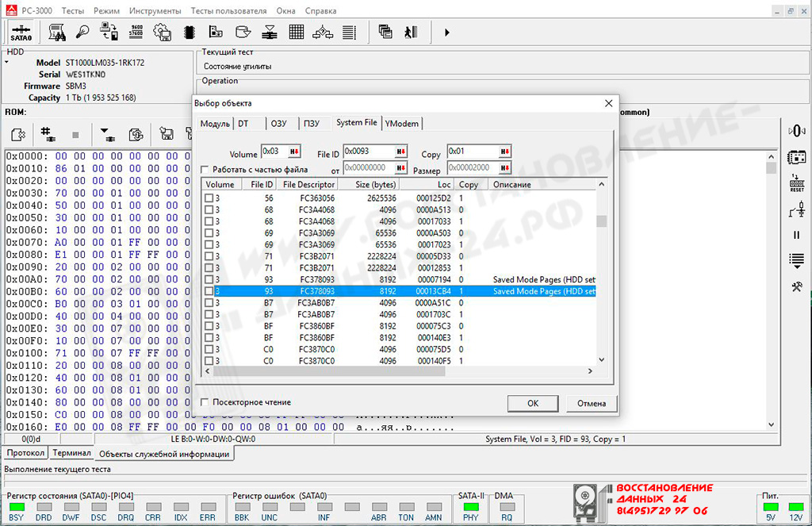
Task: Click the File ID input field
Action: [369, 152]
